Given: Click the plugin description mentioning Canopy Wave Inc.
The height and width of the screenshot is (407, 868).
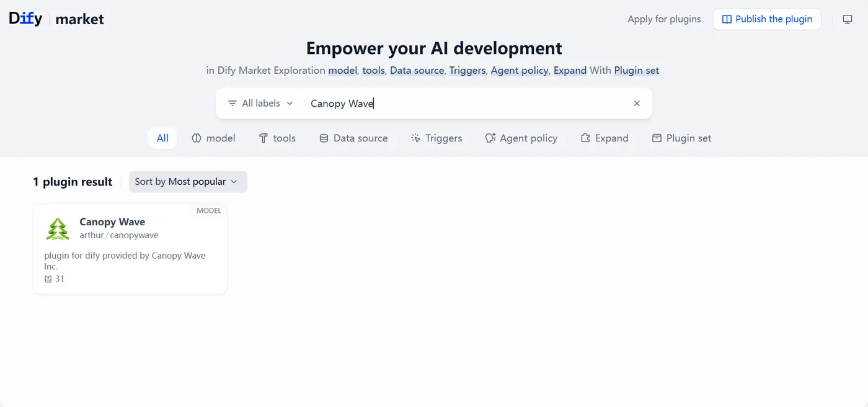Looking at the screenshot, I should pyautogui.click(x=125, y=261).
